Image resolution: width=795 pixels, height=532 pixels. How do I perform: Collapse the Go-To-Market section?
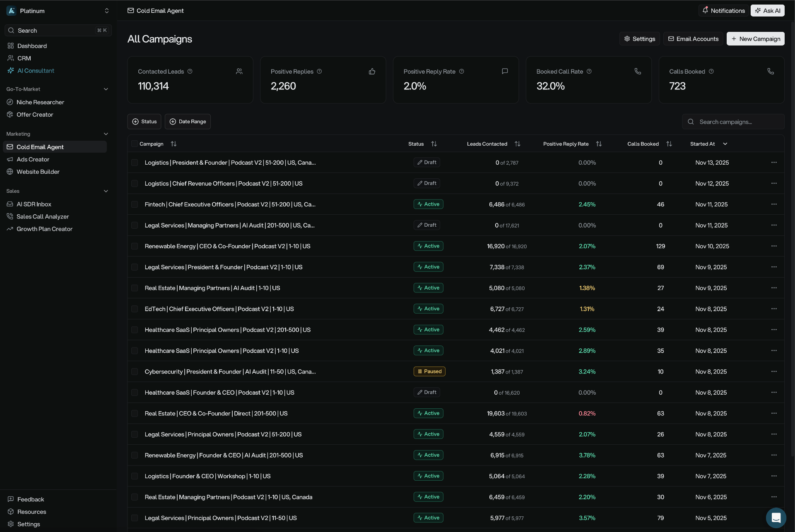point(106,89)
